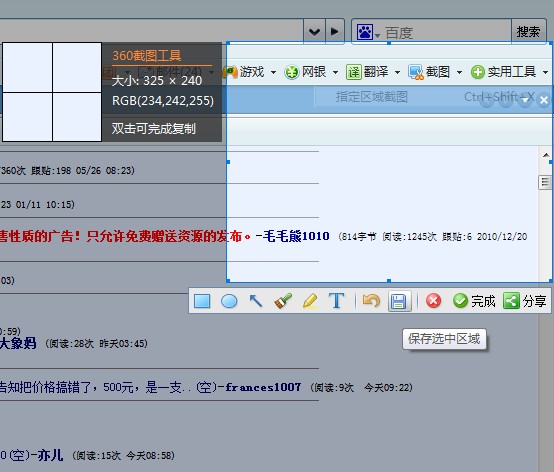
Task: Save the selected region with floppy icon
Action: point(399,301)
